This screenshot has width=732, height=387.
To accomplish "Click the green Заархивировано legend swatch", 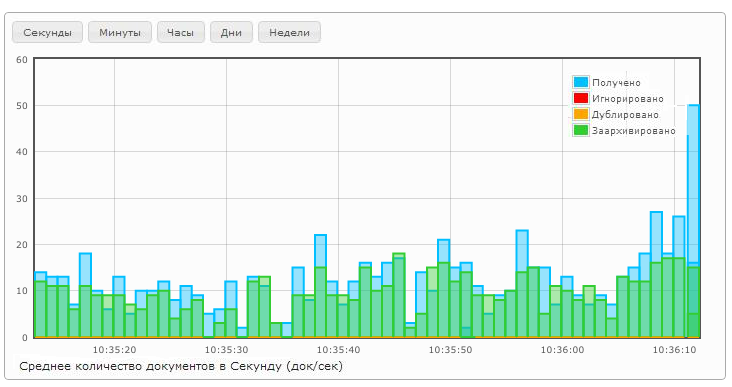I will tap(581, 130).
